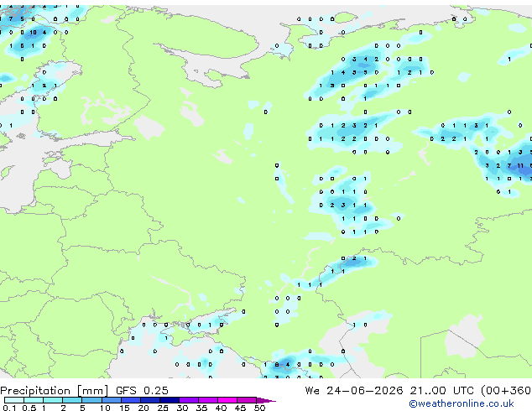
Task: Select the 5–10 mm legend swatch
Action: click(x=91, y=400)
